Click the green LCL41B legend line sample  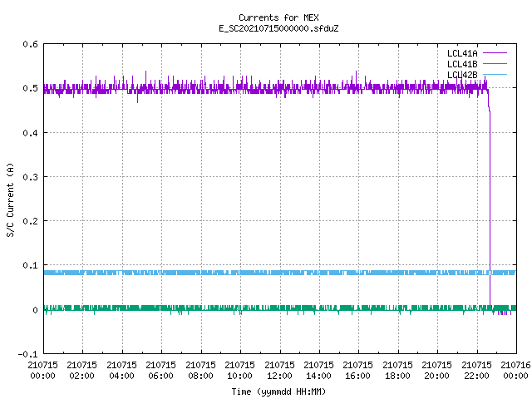tap(495, 64)
